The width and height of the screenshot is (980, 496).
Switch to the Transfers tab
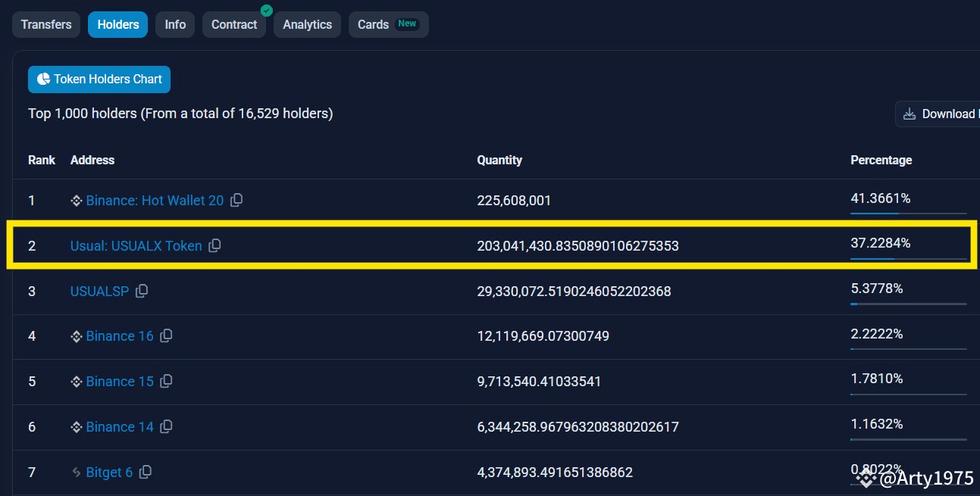(46, 24)
